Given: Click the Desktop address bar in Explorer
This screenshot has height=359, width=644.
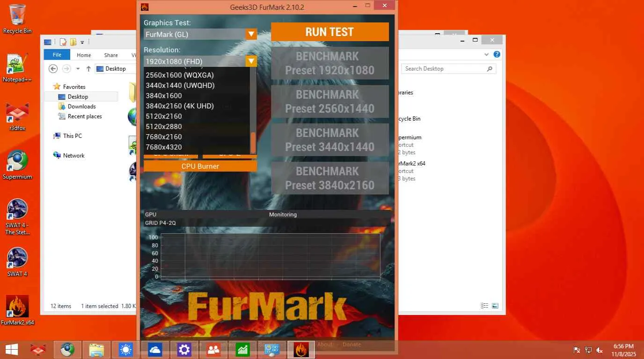Looking at the screenshot, I should click(115, 69).
